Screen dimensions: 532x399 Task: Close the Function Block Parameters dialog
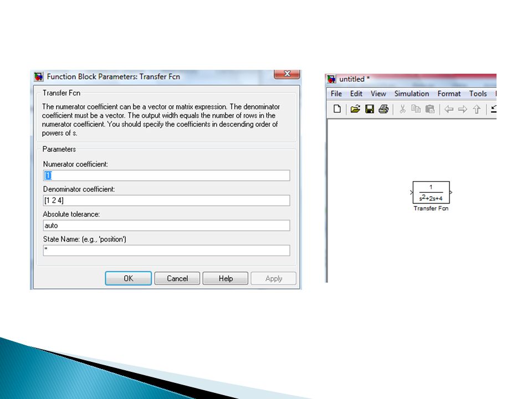pyautogui.click(x=287, y=74)
